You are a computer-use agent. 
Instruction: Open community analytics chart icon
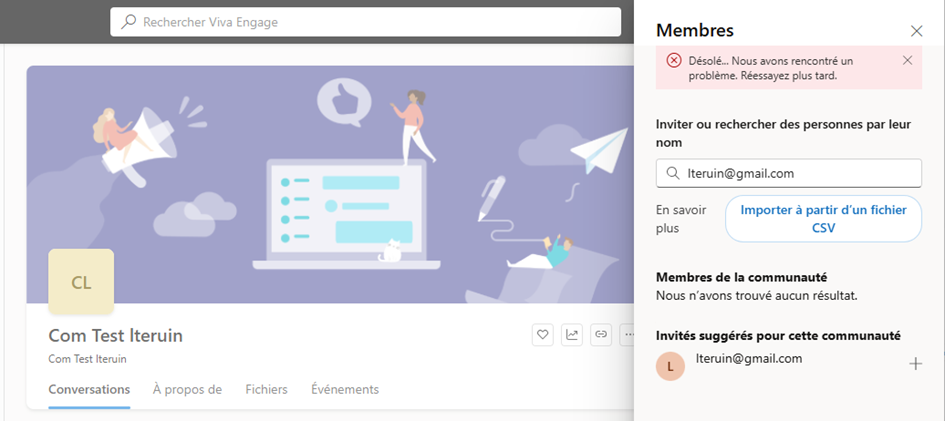tap(572, 335)
